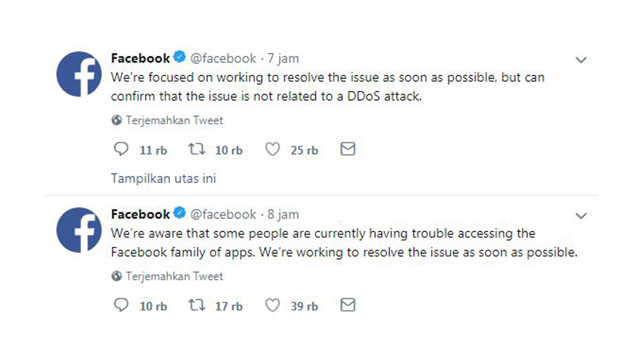
Task: Show the thread via Tampilkan utas ini
Action: point(164,179)
